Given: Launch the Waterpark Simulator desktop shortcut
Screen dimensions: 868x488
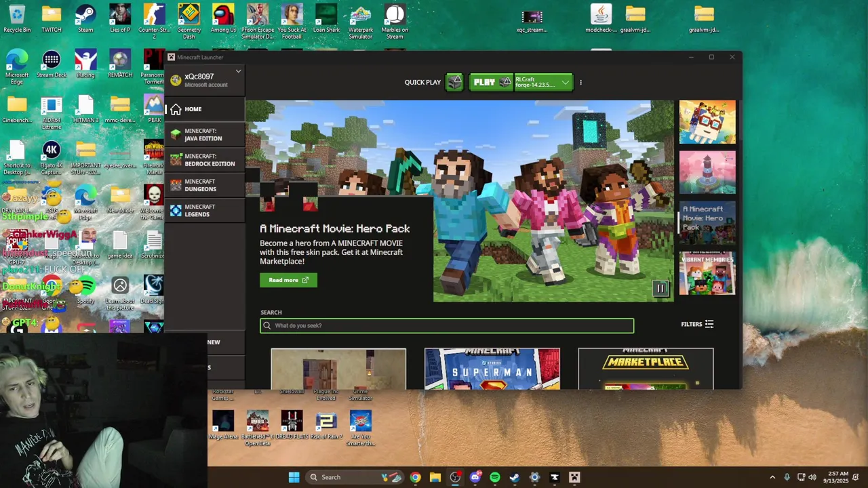Looking at the screenshot, I should point(361,21).
